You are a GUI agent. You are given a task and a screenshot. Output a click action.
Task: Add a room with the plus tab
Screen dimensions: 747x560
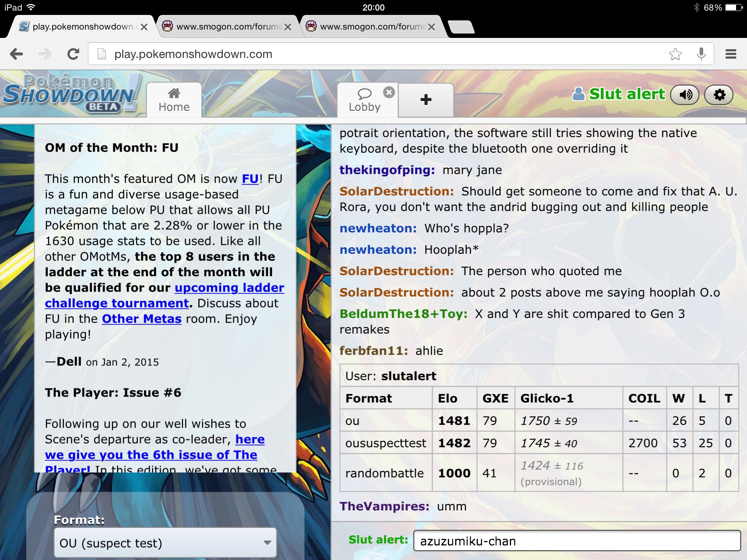(426, 100)
